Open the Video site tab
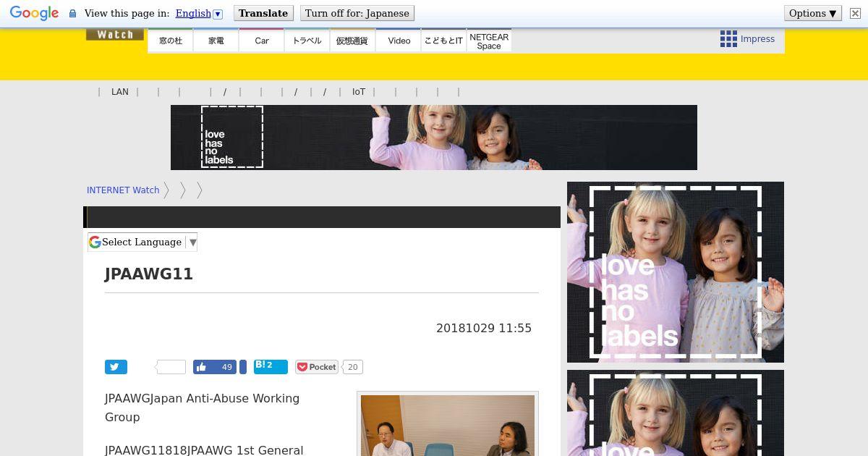 (399, 41)
